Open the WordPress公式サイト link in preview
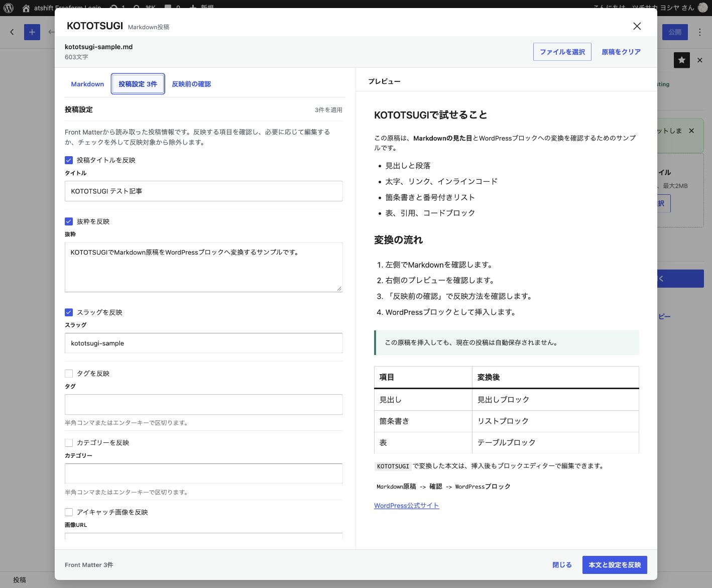Image resolution: width=712 pixels, height=588 pixels. tap(407, 506)
